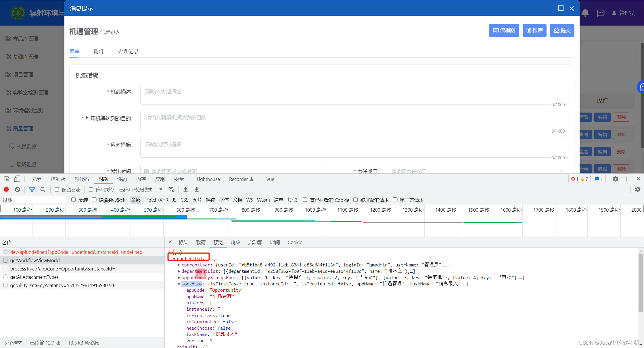Check the 反转 filter checkbox
Viewport: 644px width, 348px height.
coord(74,200)
